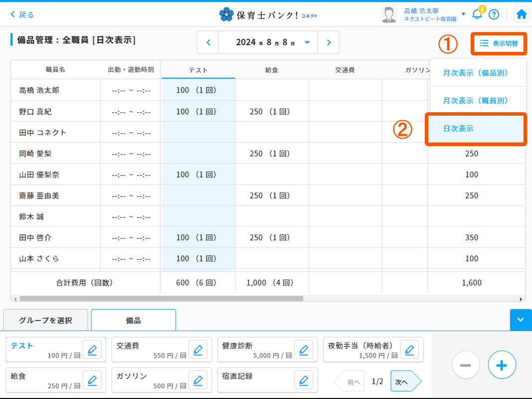Image resolution: width=532 pixels, height=399 pixels.
Task: Edit the 健康診断 item with pencil icon
Action: click(x=304, y=350)
